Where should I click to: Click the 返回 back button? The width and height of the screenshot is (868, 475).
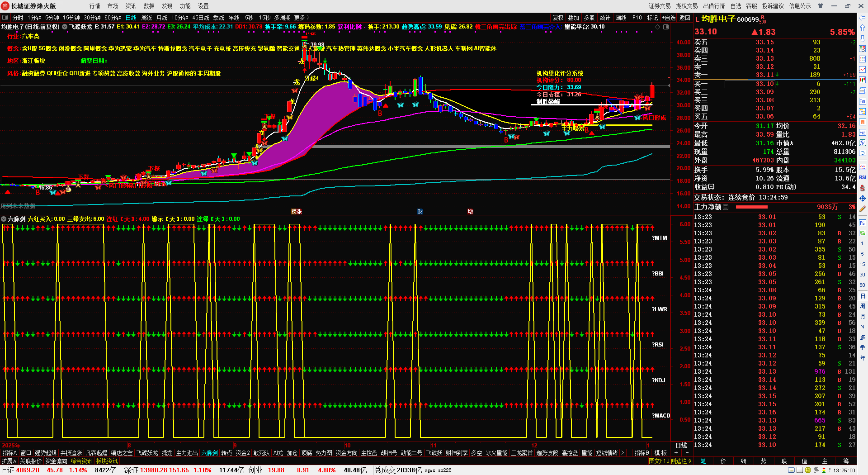point(685,18)
